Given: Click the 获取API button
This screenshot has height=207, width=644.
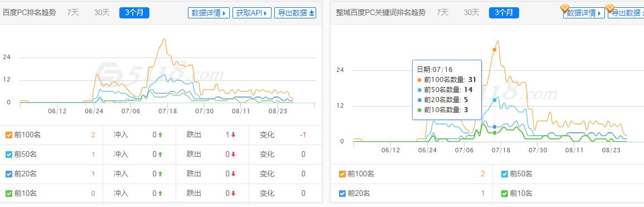Looking at the screenshot, I should [x=252, y=13].
